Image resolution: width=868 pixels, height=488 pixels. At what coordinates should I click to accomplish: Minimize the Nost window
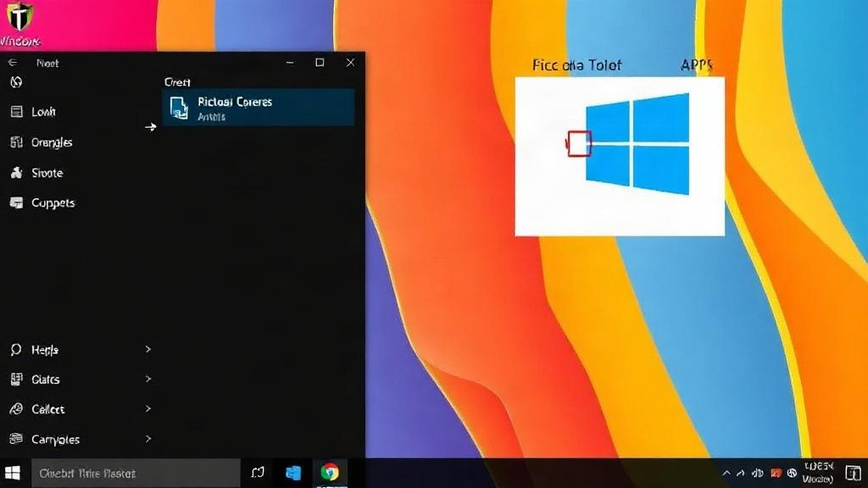point(290,63)
